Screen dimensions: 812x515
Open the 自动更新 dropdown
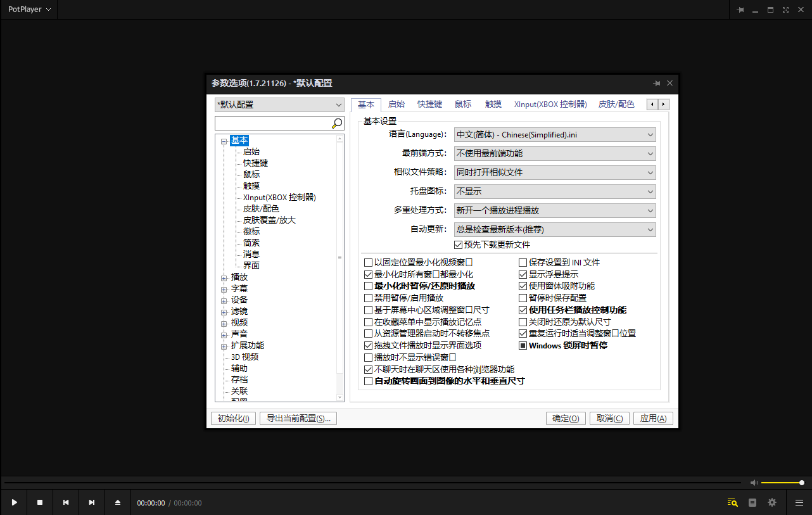pos(555,229)
